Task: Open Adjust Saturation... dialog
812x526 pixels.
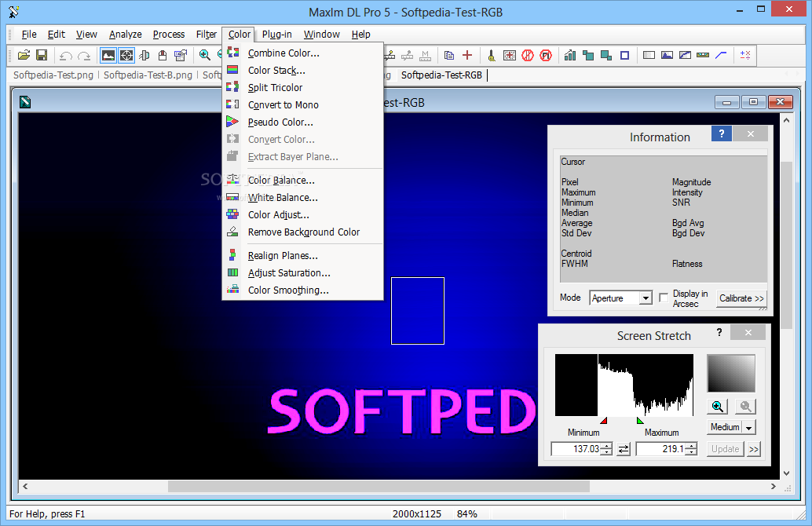Action: (303, 273)
